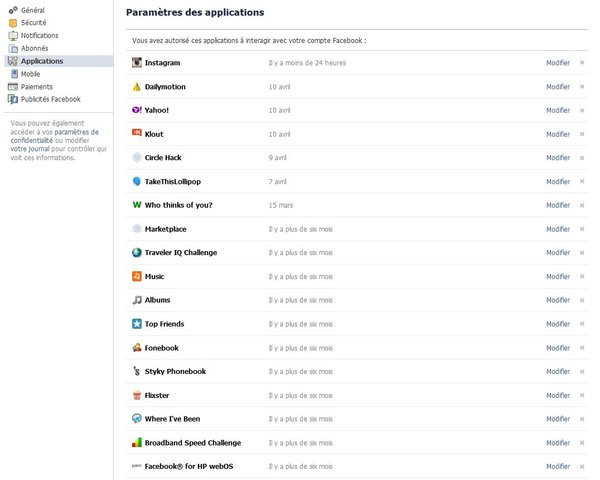600x480 pixels.
Task: Click Modifier for Marketplace
Action: 558,229
